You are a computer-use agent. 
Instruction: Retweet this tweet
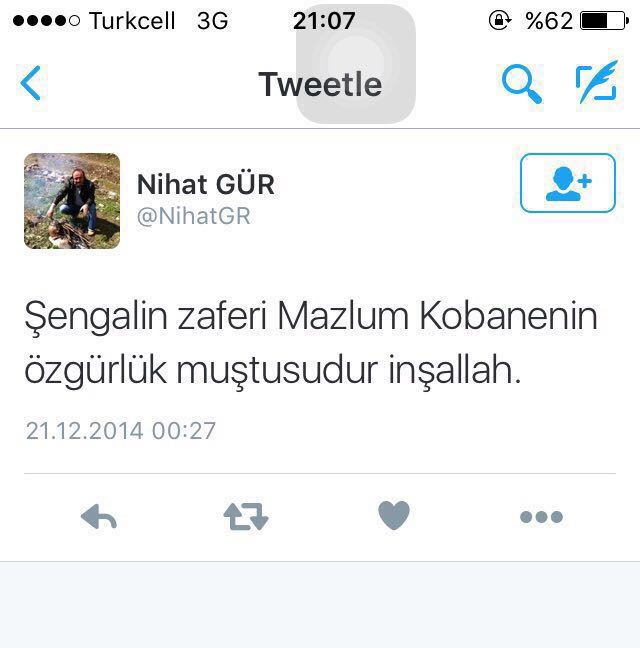click(246, 517)
